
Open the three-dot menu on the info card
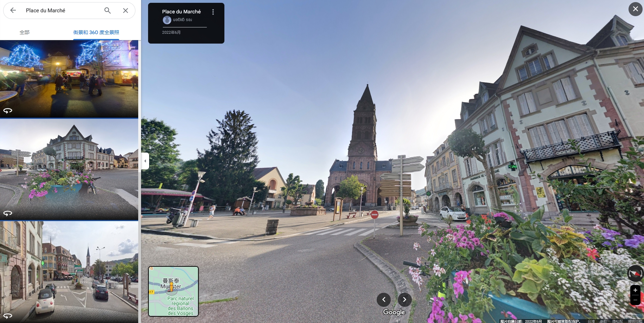point(213,12)
